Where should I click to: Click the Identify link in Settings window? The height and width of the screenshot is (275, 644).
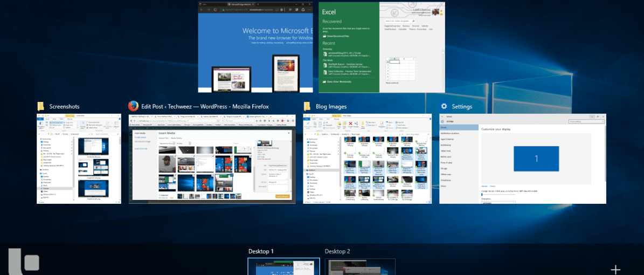[x=484, y=186]
